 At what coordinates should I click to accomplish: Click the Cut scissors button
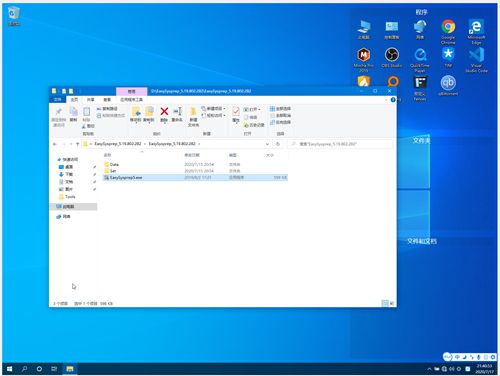(88, 126)
